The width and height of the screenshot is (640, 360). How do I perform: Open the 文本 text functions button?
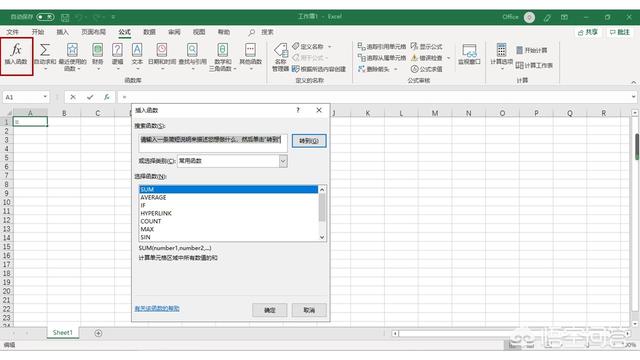point(137,55)
